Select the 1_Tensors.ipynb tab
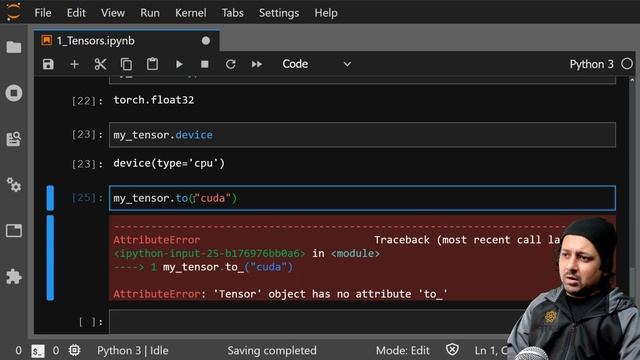 point(127,41)
